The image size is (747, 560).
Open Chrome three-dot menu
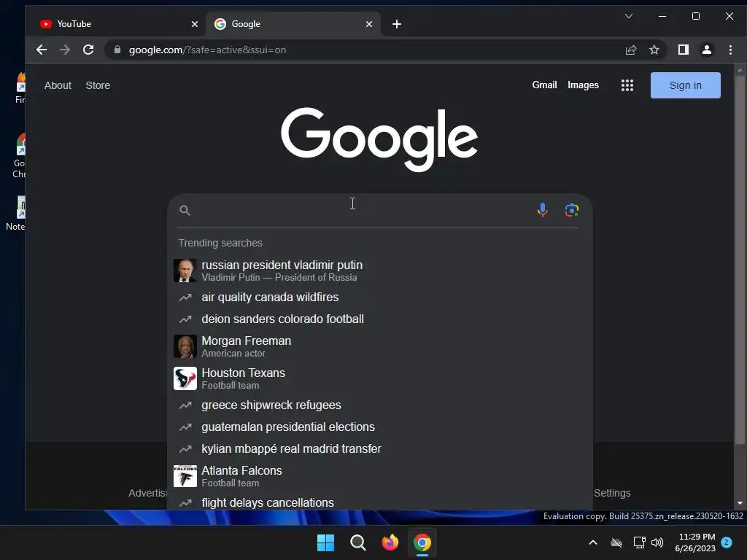click(x=730, y=50)
